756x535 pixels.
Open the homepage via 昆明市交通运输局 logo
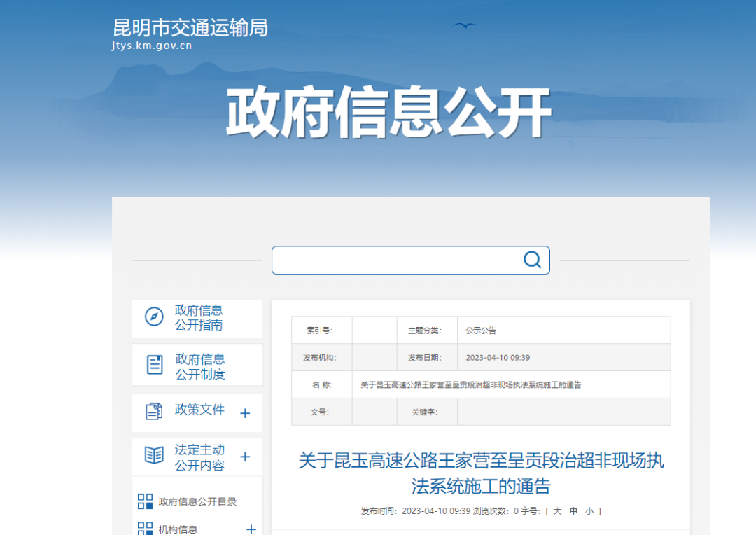coord(188,28)
